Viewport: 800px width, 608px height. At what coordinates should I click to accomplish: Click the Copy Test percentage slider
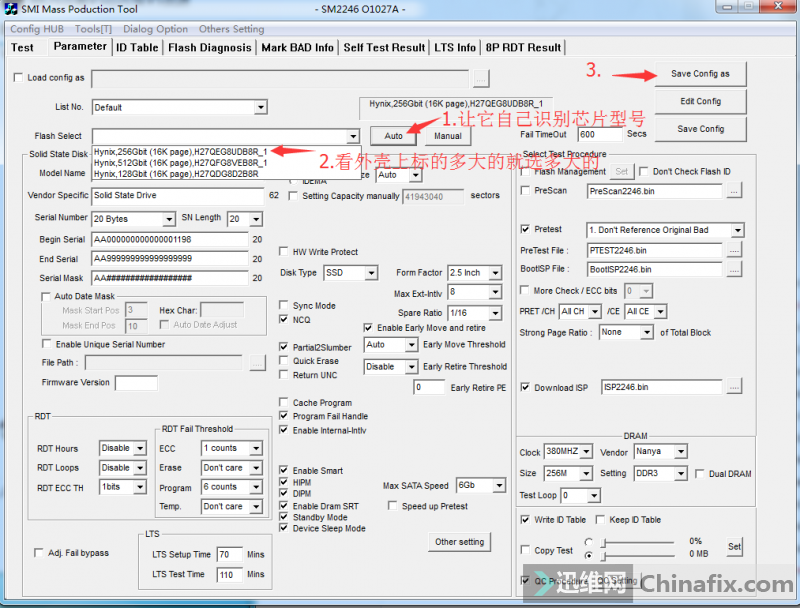point(639,542)
